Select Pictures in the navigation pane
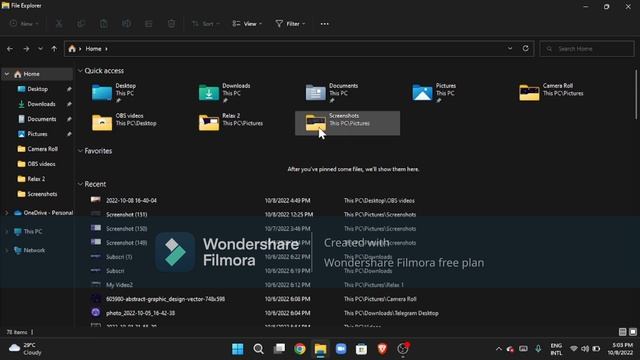Screen dimensions: 640x360 click(x=38, y=134)
